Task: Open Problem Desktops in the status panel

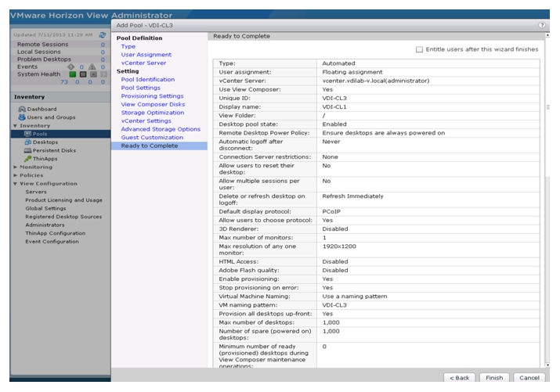Action: click(x=45, y=59)
